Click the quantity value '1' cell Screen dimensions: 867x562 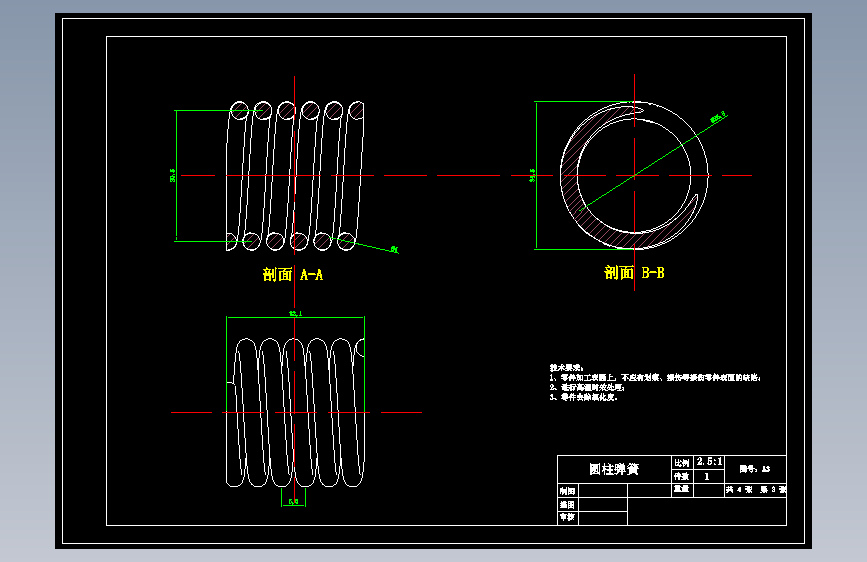coord(708,476)
